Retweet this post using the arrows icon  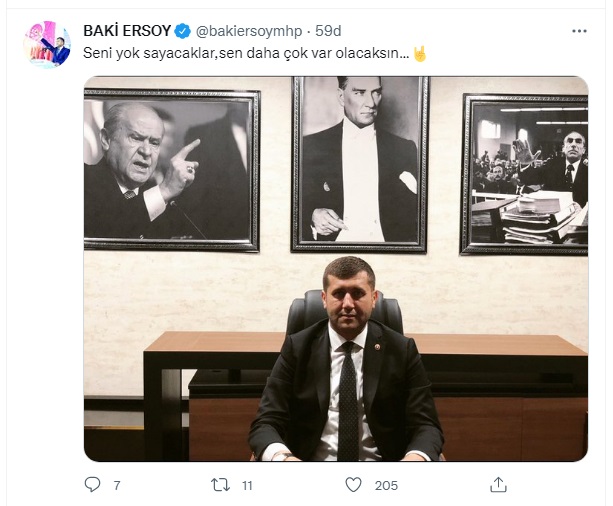[x=221, y=485]
